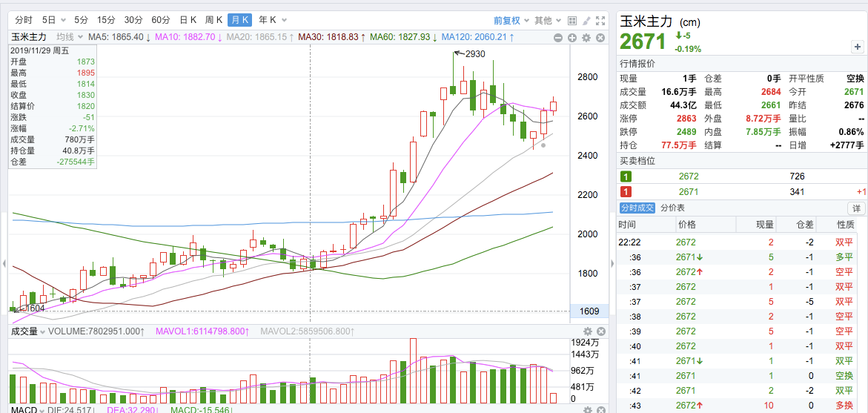Zoom out K-line chart with minus icon

click(558, 38)
